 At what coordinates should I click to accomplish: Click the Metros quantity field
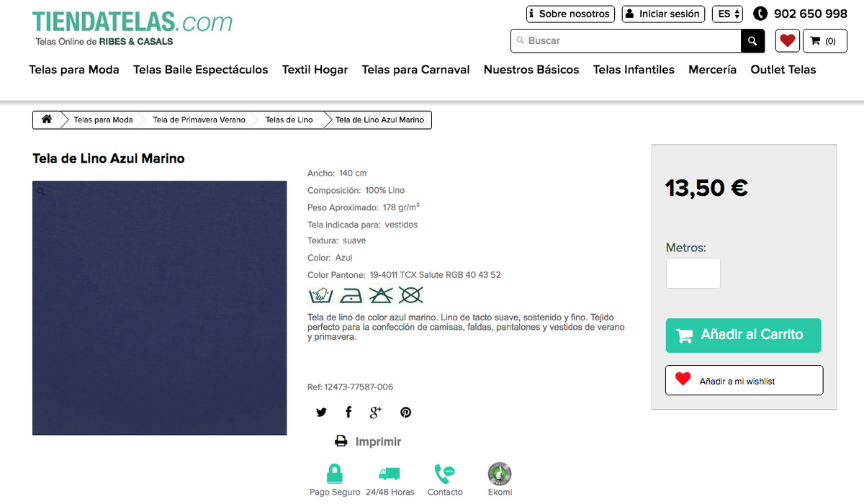tap(693, 274)
